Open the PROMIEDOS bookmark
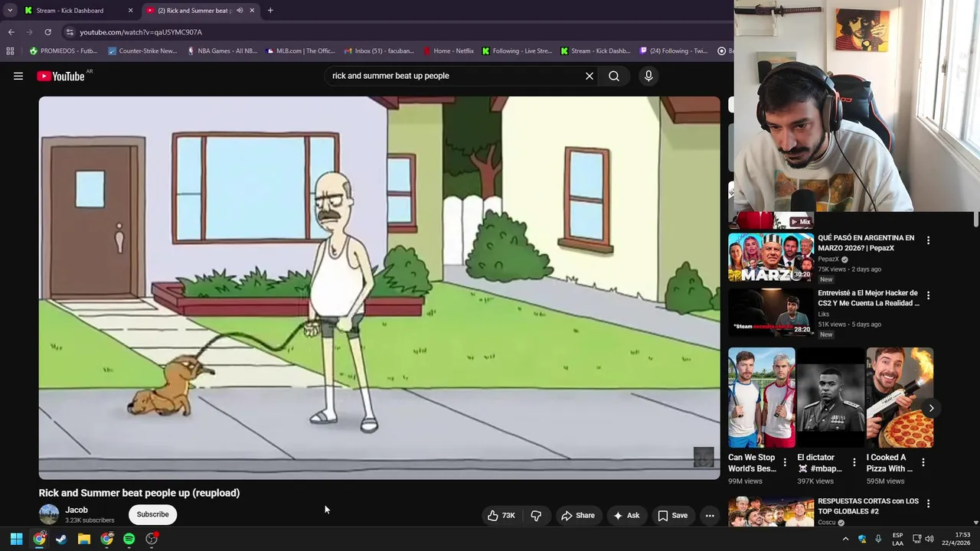980x551 pixels. click(63, 51)
